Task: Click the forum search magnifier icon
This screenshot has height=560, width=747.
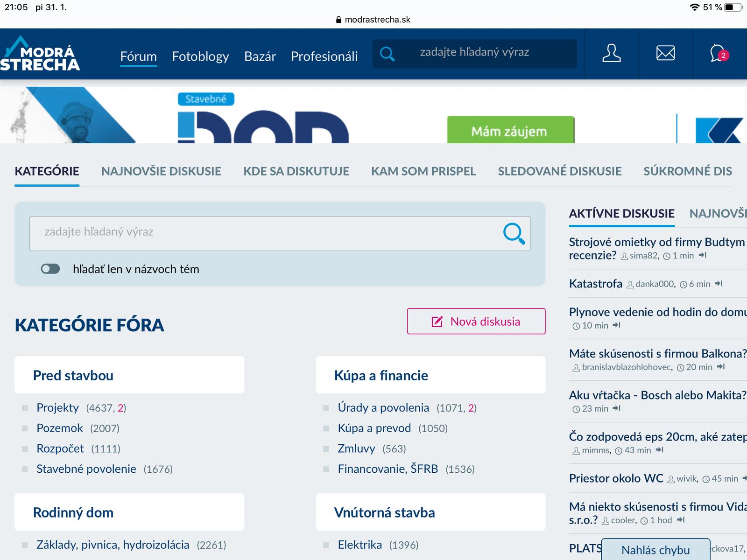Action: [514, 233]
